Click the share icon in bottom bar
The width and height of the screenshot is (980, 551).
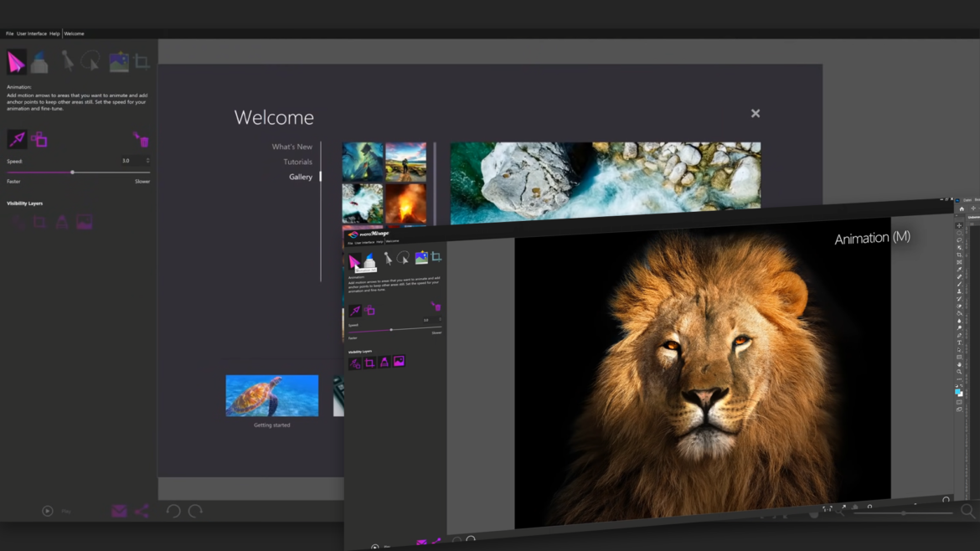tap(142, 511)
